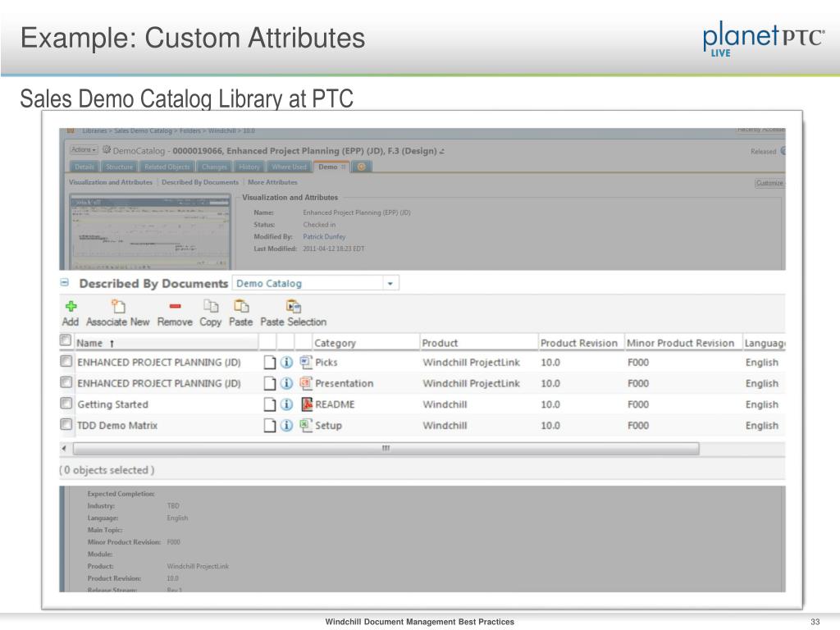This screenshot has height=630, width=840.
Task: Click the Described By Documents sub-link
Action: (200, 182)
